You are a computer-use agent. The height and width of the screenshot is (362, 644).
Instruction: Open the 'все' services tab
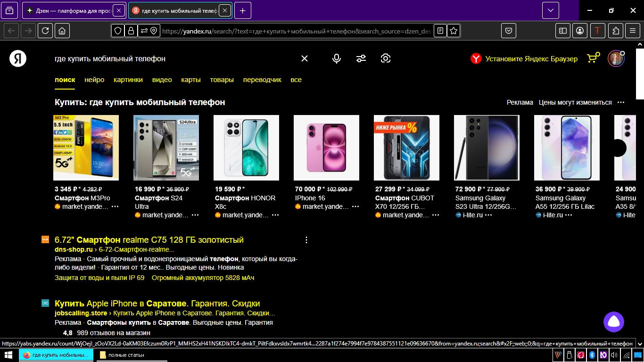(296, 80)
